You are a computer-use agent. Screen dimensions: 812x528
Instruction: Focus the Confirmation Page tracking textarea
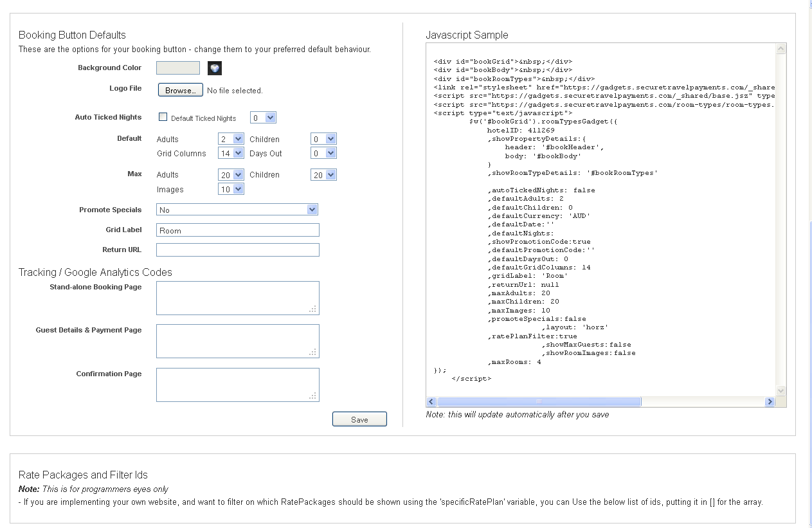(x=238, y=385)
